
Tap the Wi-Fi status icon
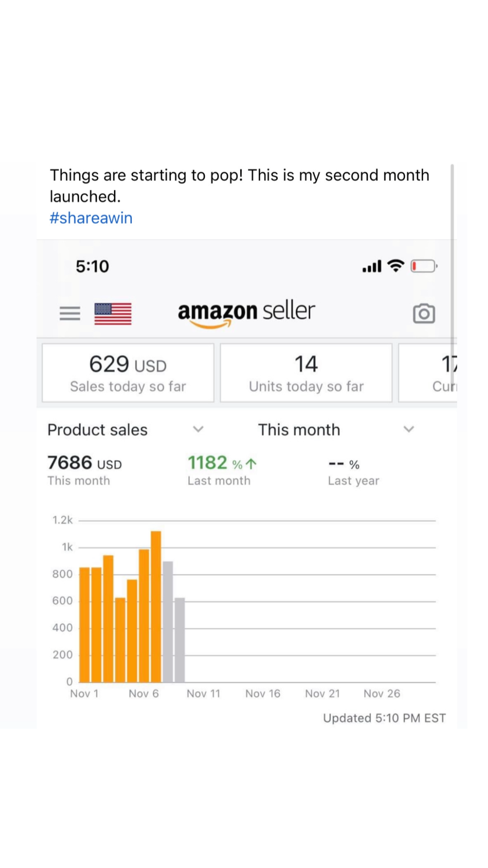tap(396, 266)
